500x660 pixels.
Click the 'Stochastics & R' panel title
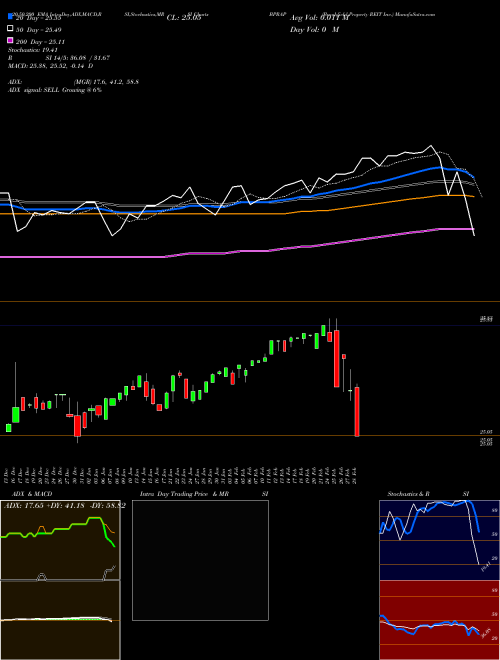point(408,494)
